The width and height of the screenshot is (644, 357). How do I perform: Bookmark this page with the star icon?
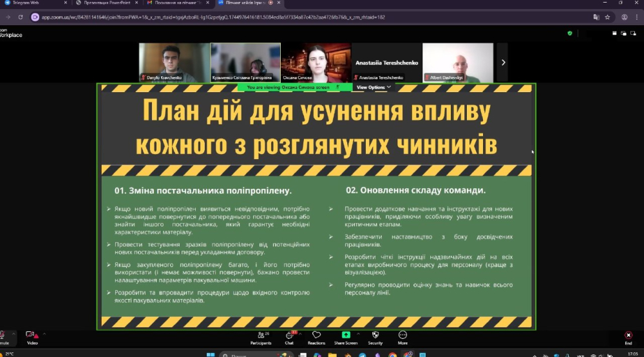(607, 17)
